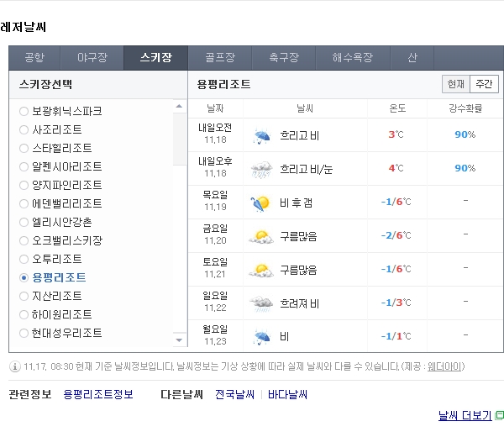Click the 3℃ temperature for 내일오전
504x437 pixels.
pyautogui.click(x=396, y=134)
